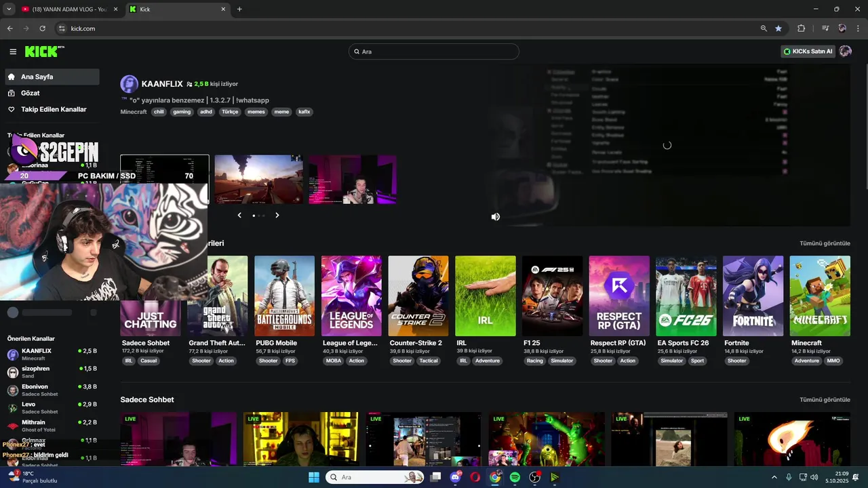Click Tümünü görüntüle for Sadece Sohbet
868x488 pixels.
point(825,400)
